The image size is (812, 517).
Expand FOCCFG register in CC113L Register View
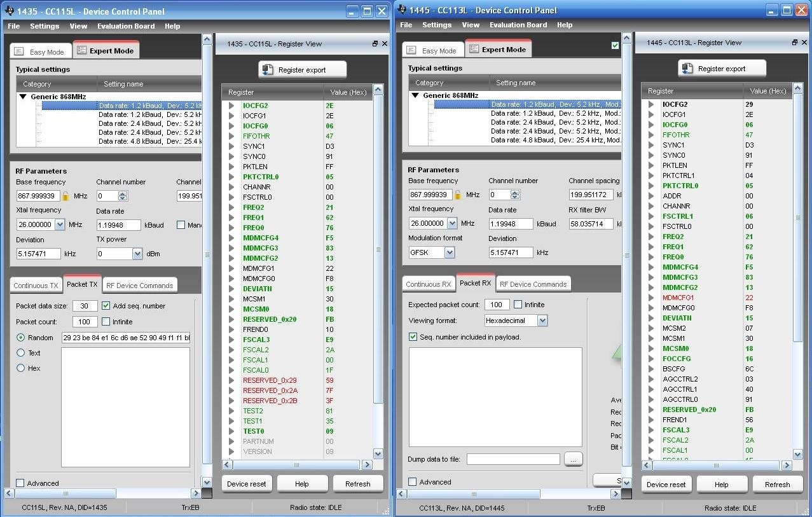coord(651,359)
